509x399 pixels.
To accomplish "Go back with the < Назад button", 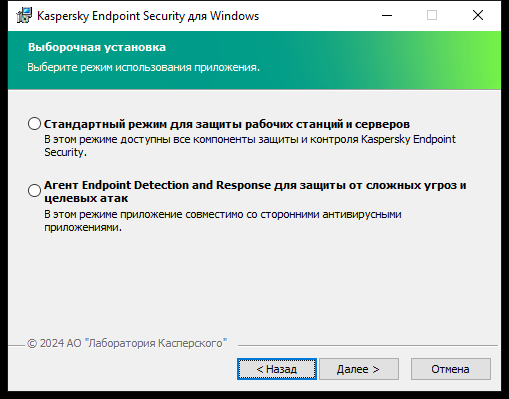I will pos(277,369).
